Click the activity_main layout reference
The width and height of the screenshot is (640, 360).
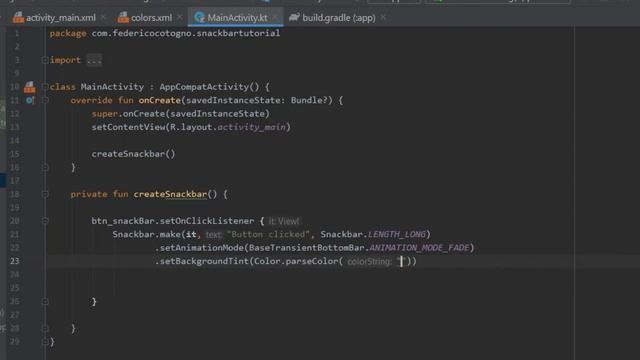(x=251, y=127)
